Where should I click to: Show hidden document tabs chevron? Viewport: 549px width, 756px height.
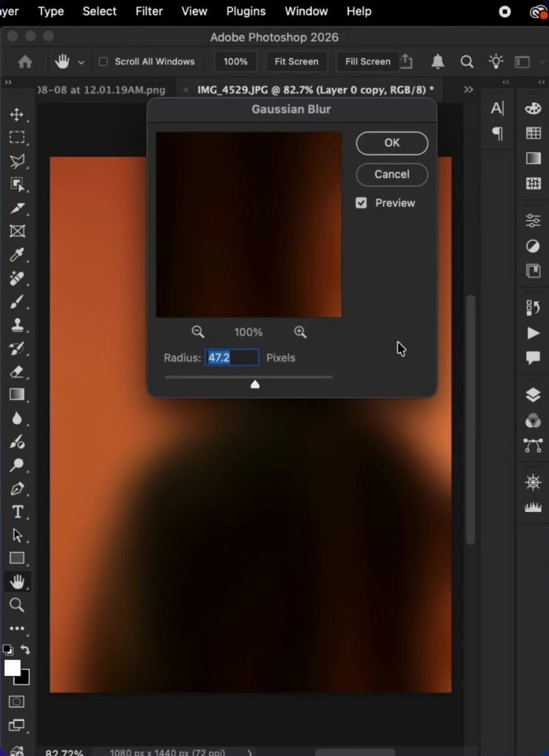point(468,89)
